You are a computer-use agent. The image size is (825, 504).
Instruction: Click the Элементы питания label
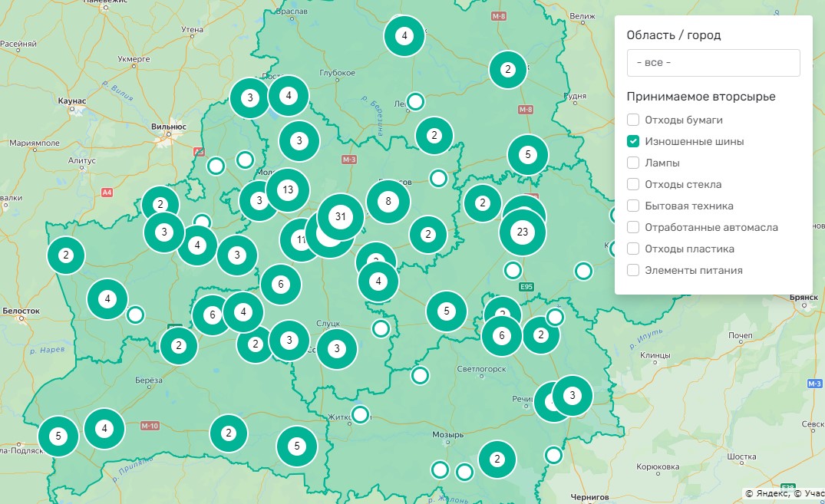[693, 270]
